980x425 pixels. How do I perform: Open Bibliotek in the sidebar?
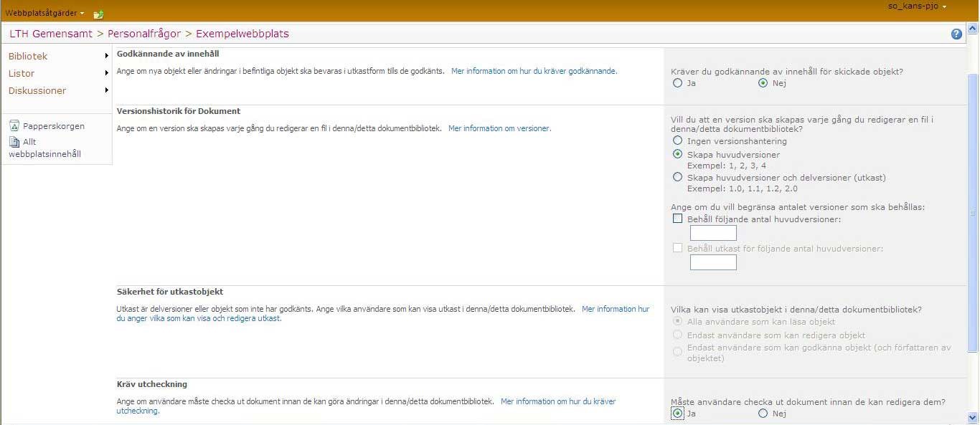pyautogui.click(x=28, y=56)
